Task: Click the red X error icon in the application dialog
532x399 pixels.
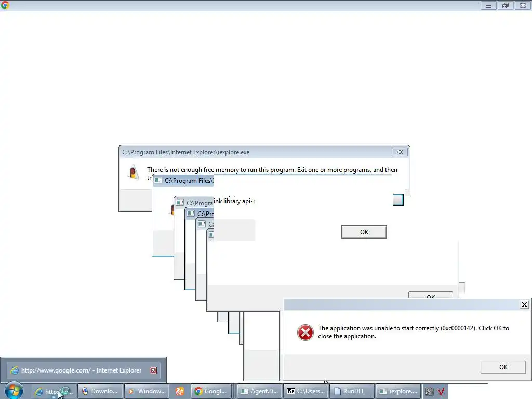Action: click(305, 332)
